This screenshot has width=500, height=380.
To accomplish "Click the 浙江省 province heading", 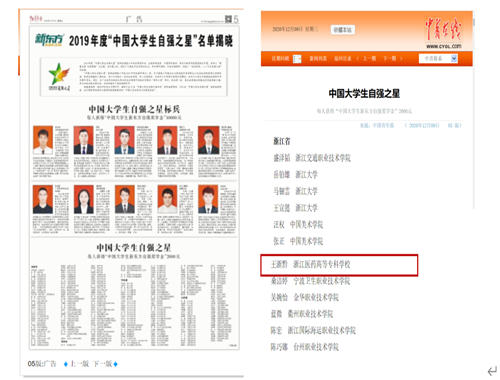I will (x=282, y=141).
